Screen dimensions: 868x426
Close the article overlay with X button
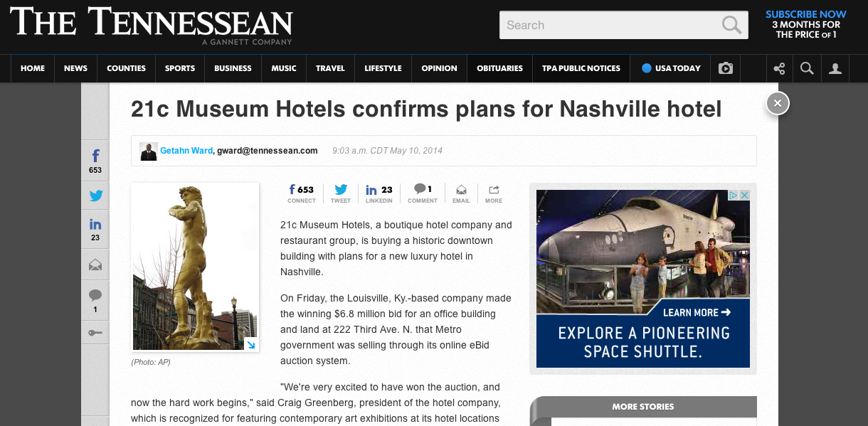[778, 103]
